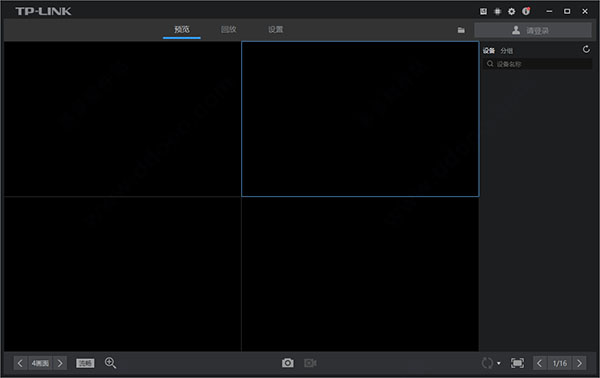
Task: Open the gear settings icon in title bar
Action: (512, 11)
